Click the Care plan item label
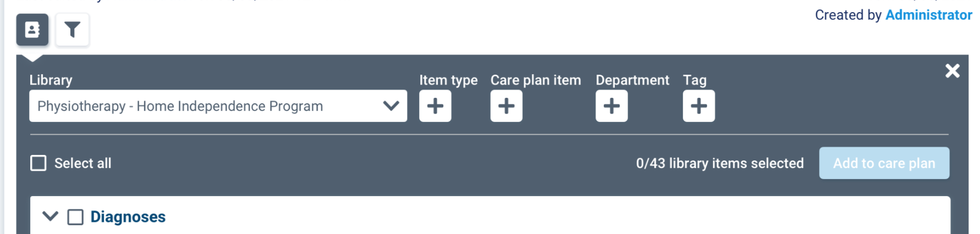Viewport: 980px width, 234px height. coord(536,80)
